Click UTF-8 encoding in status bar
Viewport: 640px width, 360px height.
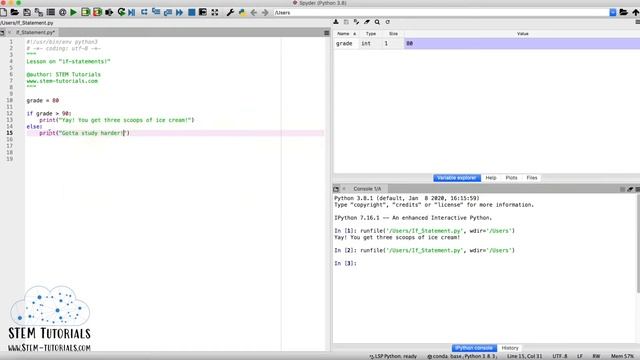560,356
